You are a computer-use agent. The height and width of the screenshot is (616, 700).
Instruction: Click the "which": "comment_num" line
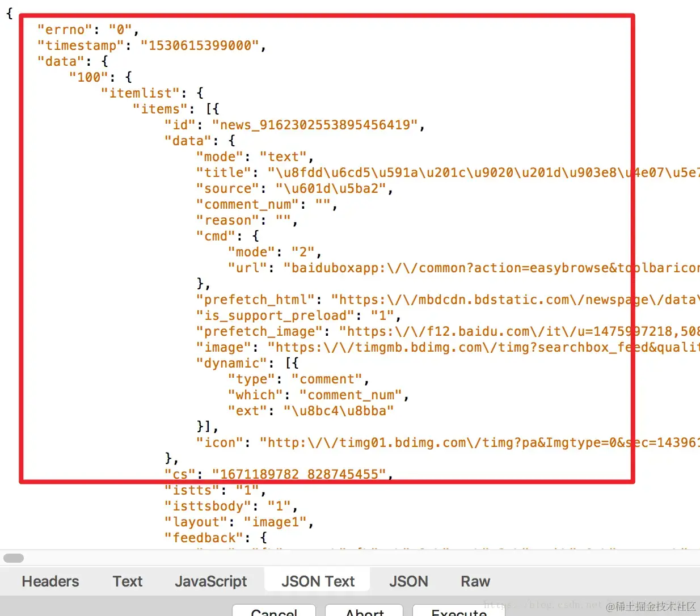point(318,395)
